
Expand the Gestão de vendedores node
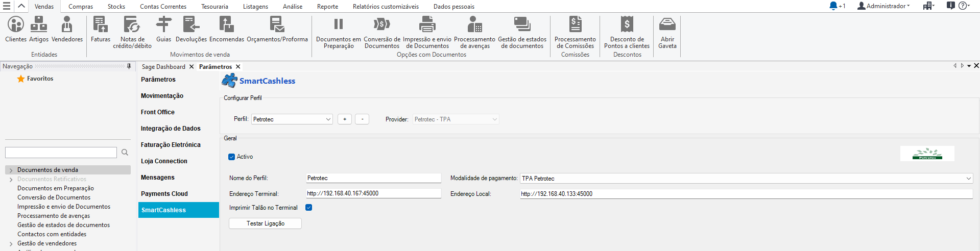(11, 244)
